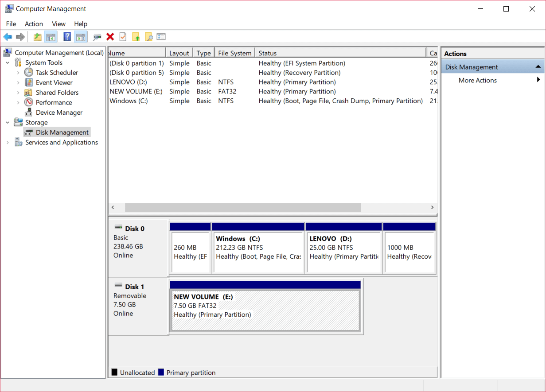Expand the Task Scheduler node
Screen dimensions: 546x392
[x=18, y=72]
